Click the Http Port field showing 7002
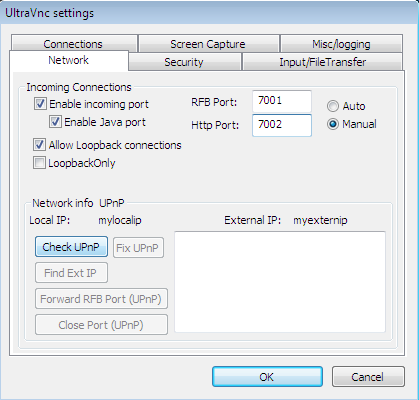The width and height of the screenshot is (419, 400). tap(282, 125)
